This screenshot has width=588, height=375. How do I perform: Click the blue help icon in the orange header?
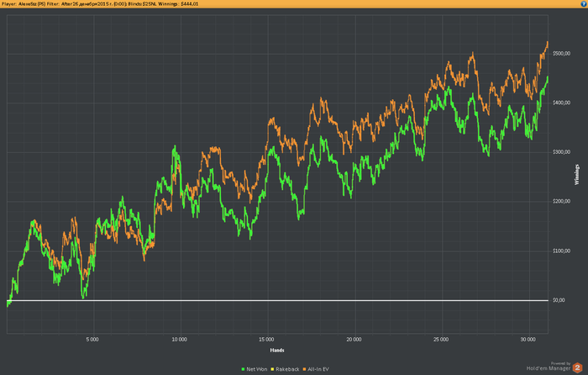click(x=584, y=3)
